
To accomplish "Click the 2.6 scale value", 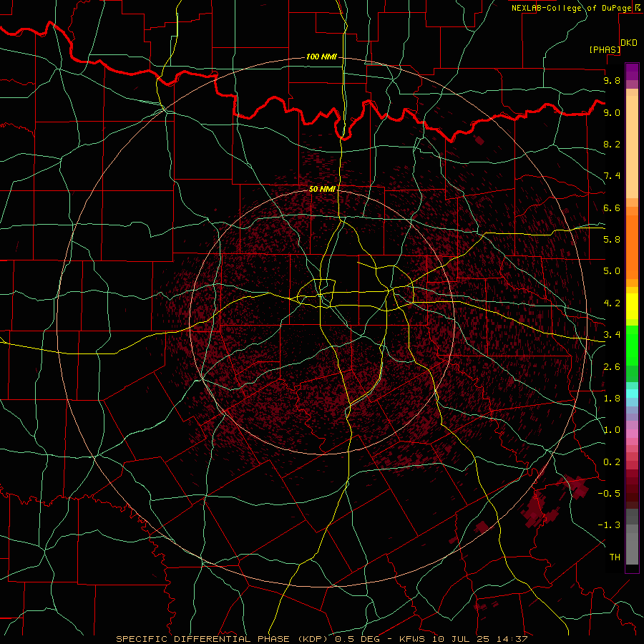I will (x=612, y=367).
